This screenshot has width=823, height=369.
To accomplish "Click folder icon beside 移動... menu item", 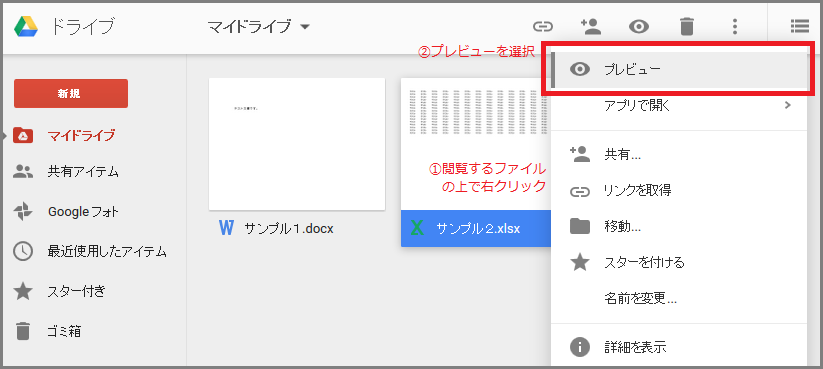I will click(579, 226).
